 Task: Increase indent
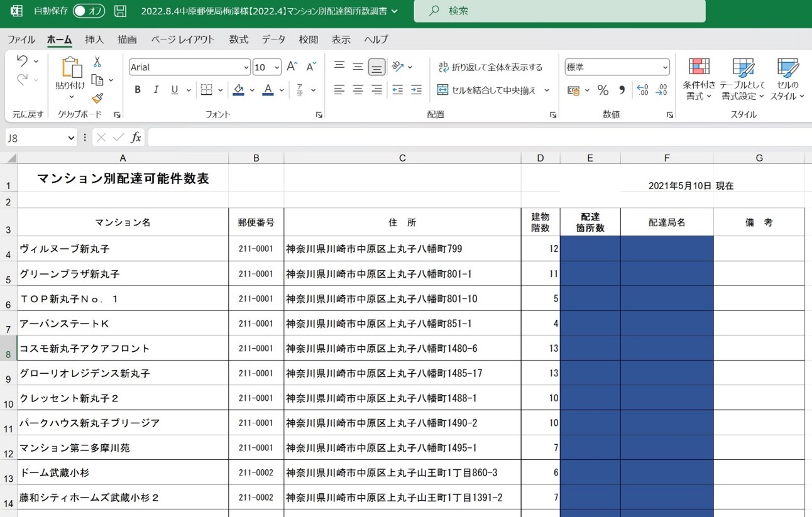tap(416, 90)
